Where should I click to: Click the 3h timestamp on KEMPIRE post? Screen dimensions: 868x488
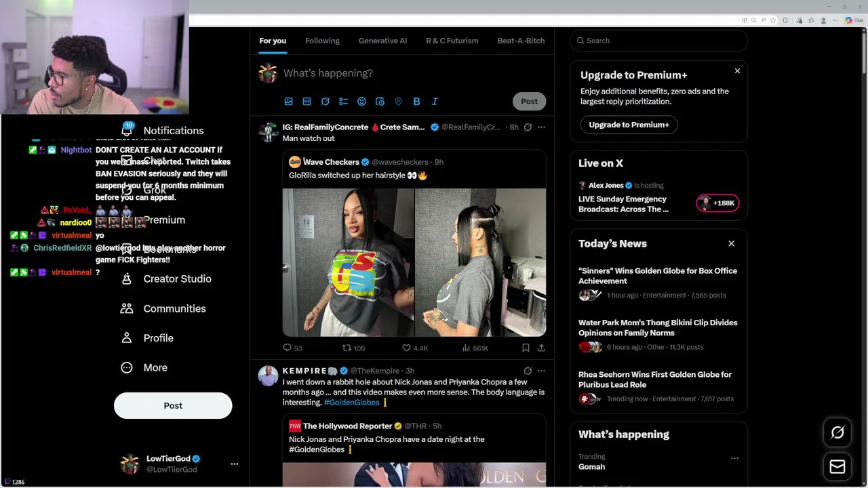[410, 371]
